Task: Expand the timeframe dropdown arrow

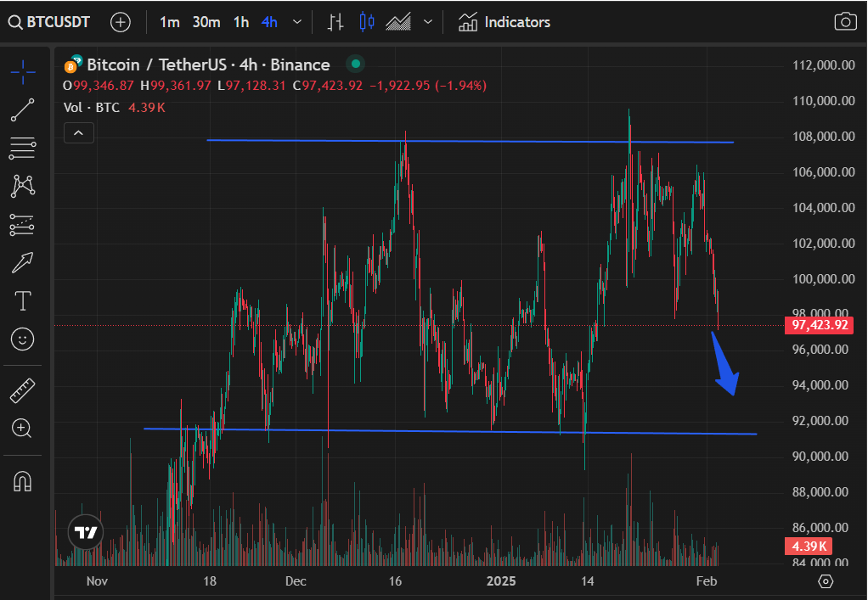Action: 297,22
